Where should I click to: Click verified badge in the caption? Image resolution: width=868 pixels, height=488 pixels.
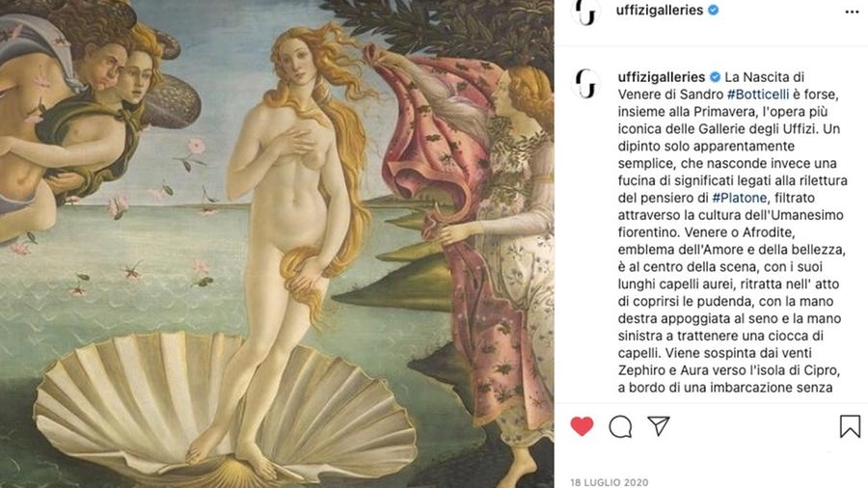[715, 77]
